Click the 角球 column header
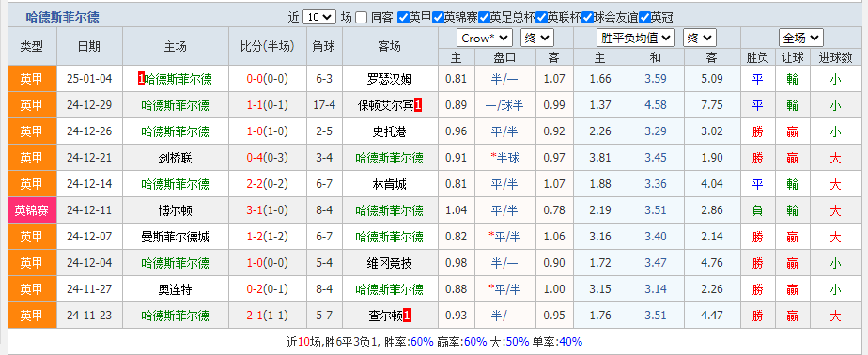This screenshot has height=355, width=868. tap(324, 46)
